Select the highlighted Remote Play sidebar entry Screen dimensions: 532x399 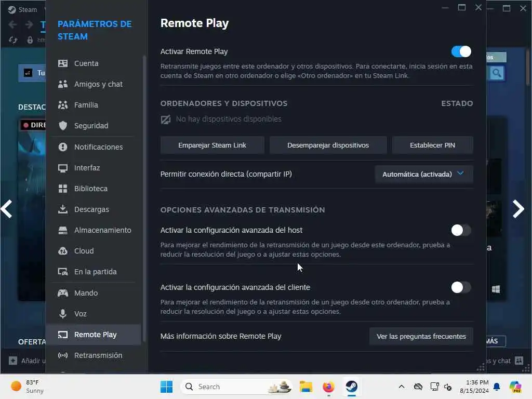(94, 335)
